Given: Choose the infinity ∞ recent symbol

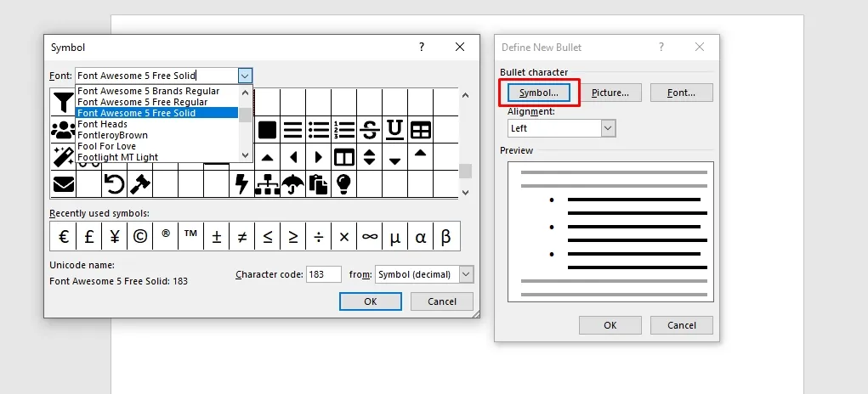Looking at the screenshot, I should [369, 237].
